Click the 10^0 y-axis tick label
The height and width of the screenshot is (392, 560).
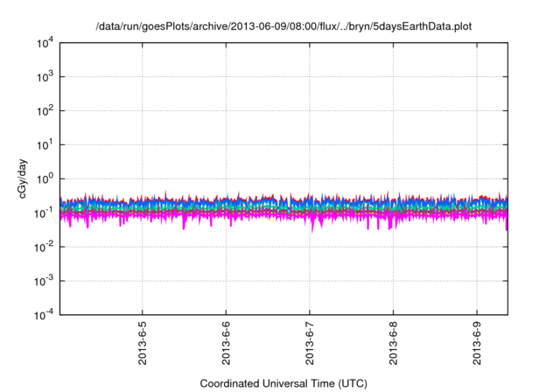pos(44,178)
